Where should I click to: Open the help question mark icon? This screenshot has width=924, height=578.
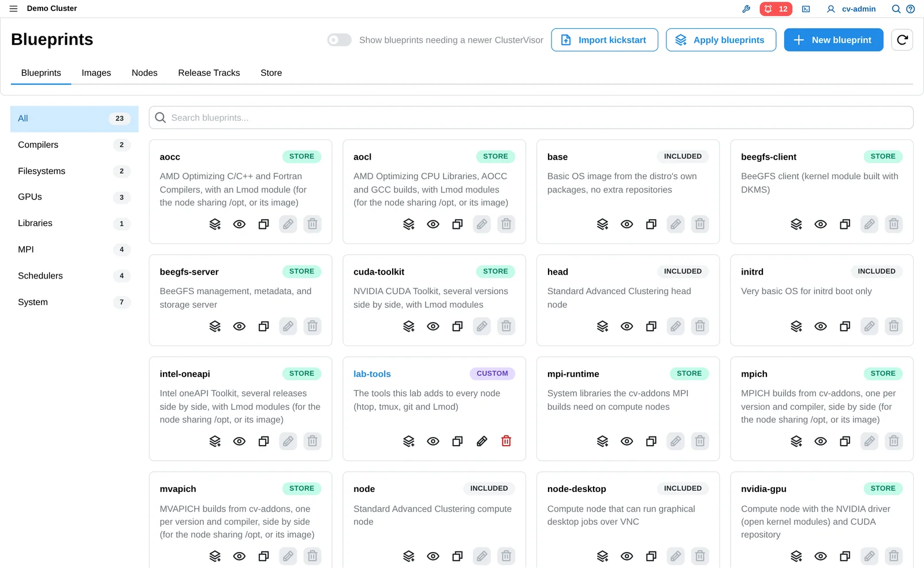911,9
